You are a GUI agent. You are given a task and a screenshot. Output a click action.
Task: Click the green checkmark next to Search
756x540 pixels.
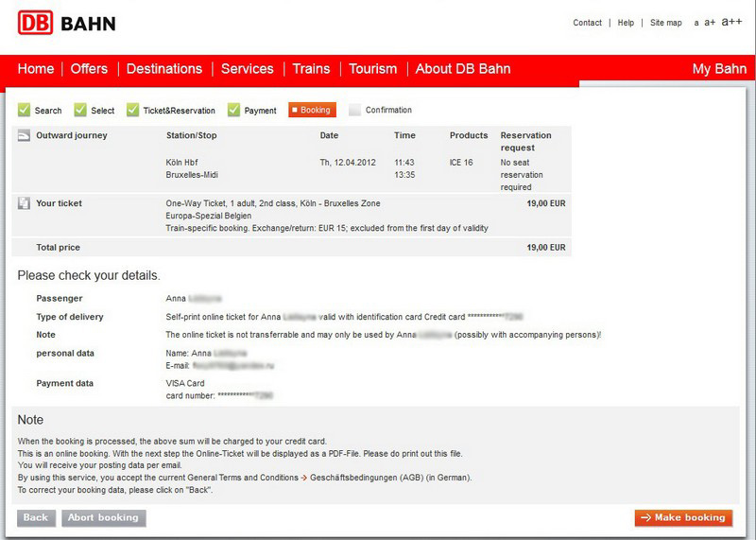pos(24,110)
